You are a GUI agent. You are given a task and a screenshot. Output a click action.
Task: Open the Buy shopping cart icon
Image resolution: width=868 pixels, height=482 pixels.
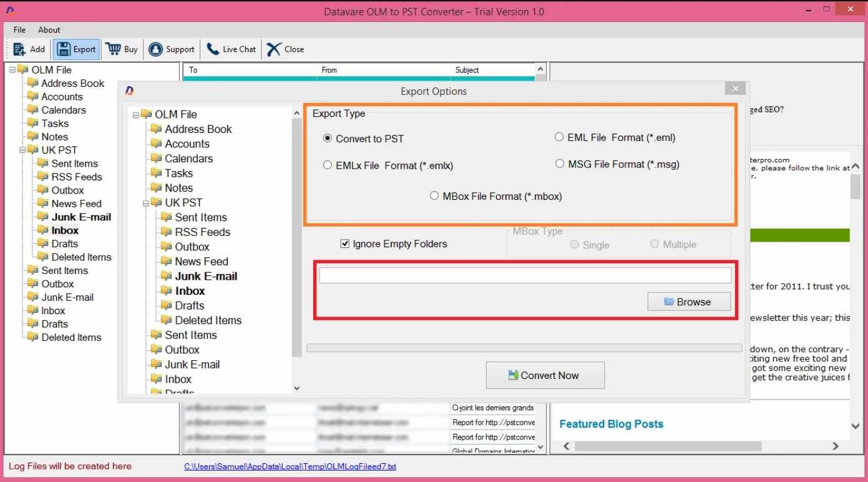click(x=113, y=49)
